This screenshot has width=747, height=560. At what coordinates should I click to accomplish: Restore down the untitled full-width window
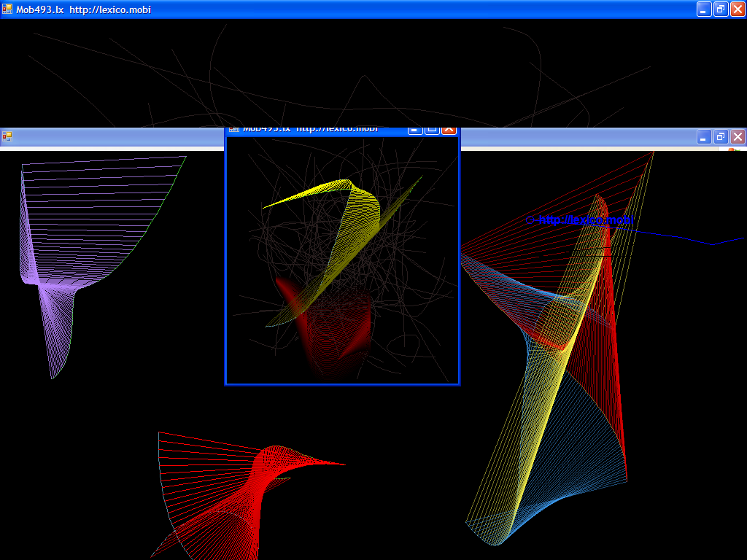721,137
